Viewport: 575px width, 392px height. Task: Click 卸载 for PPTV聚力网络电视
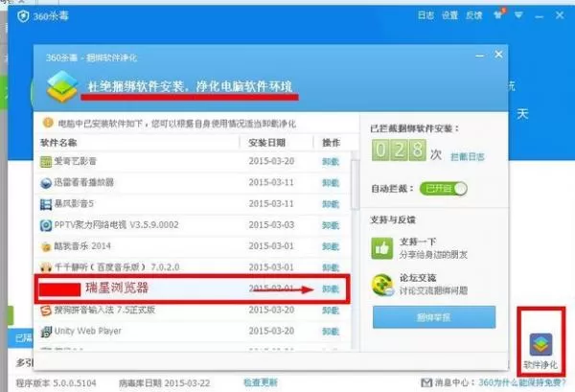[x=331, y=225]
